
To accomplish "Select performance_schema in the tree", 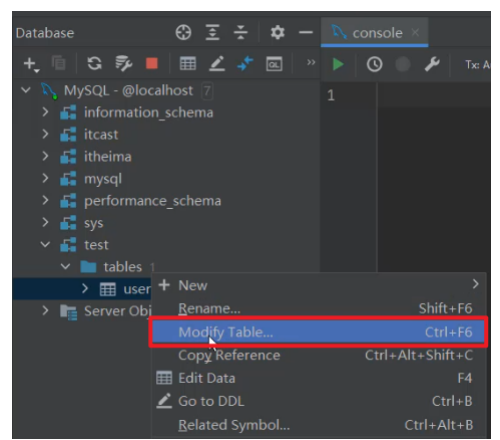I will pos(152,201).
